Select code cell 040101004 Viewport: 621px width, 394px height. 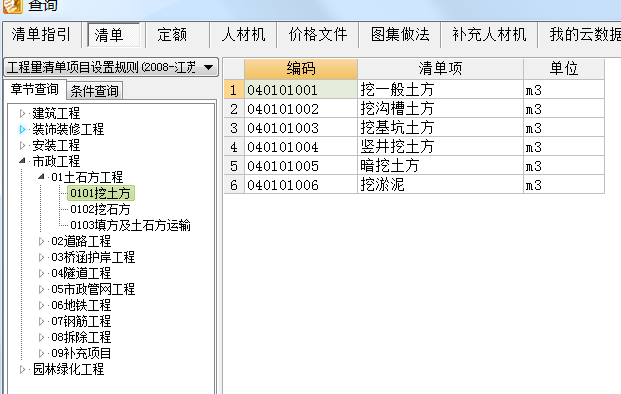(x=301, y=147)
